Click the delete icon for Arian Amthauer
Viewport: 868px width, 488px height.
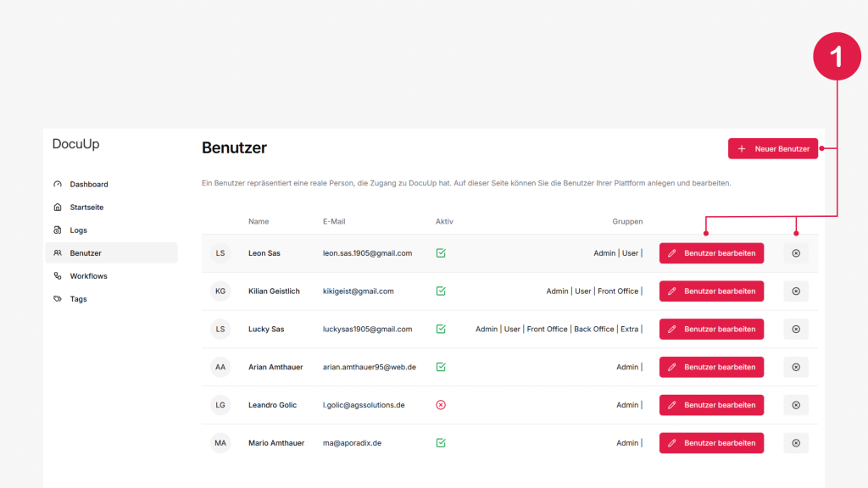[x=795, y=367]
